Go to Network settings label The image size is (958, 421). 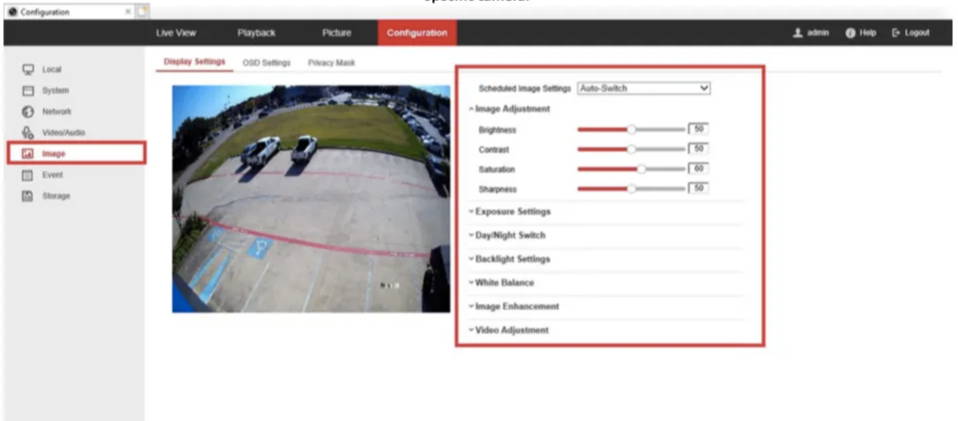(56, 112)
